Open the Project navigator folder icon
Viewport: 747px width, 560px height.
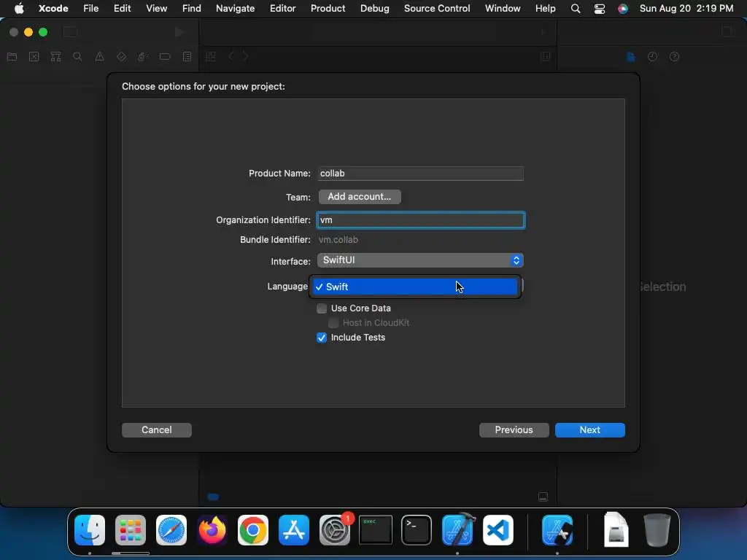[12, 57]
